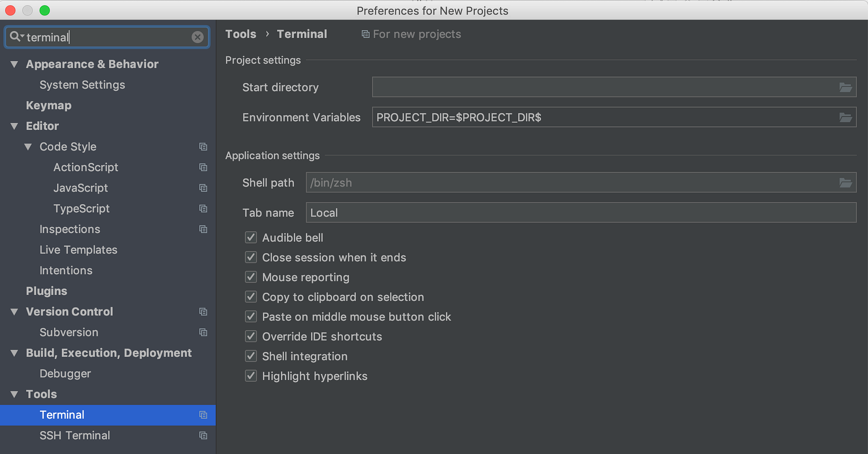Screen dimensions: 868x454
Task: Open the Plugins settings page
Action: click(46, 291)
